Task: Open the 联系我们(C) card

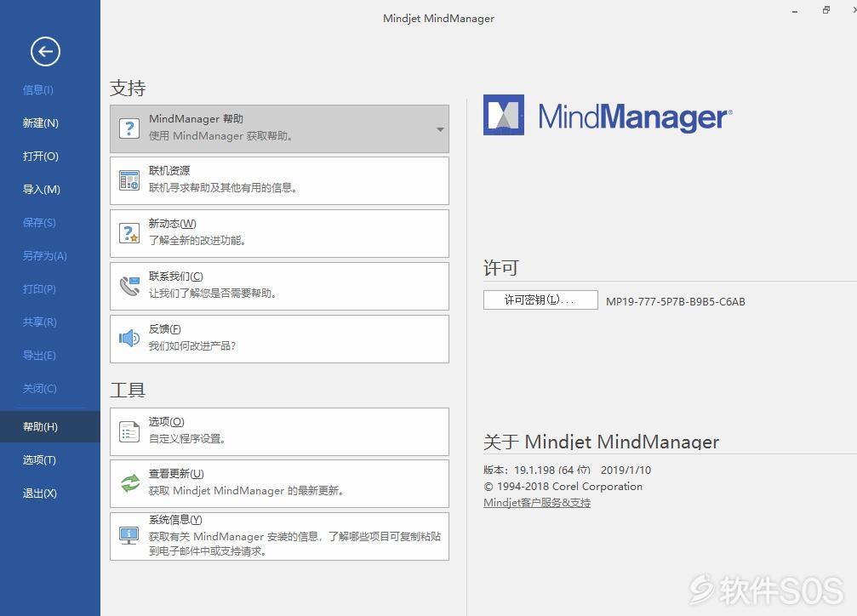Action: click(x=279, y=287)
